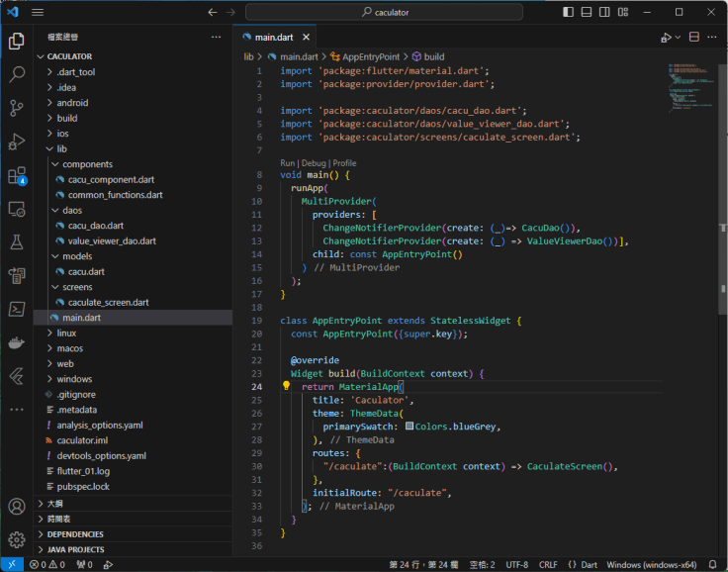728x572 pixels.
Task: Collapse the lib folder
Action: click(x=61, y=148)
